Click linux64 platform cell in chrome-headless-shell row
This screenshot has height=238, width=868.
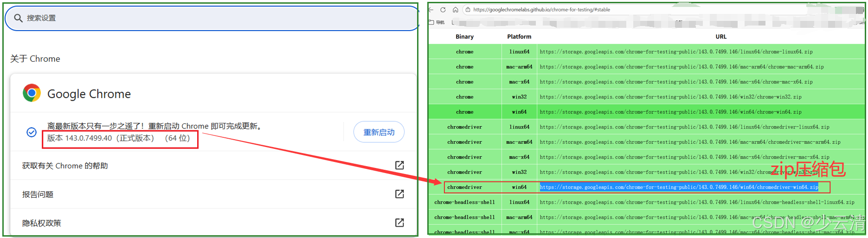point(519,202)
